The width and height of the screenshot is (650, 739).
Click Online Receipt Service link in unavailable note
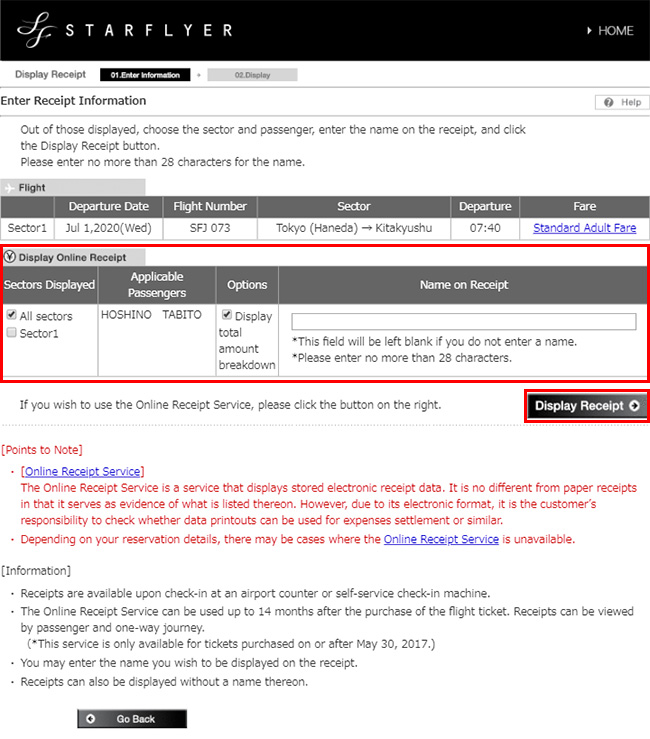441,539
